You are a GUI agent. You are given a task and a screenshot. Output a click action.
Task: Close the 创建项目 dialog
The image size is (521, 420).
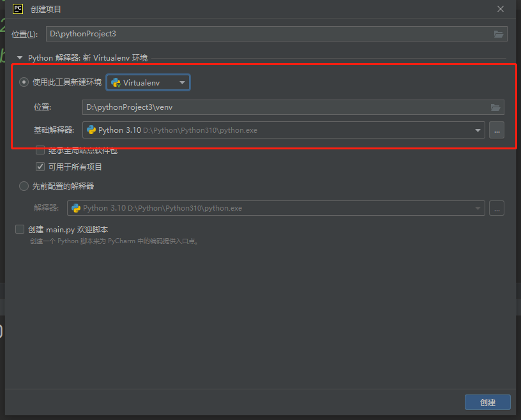coord(501,9)
